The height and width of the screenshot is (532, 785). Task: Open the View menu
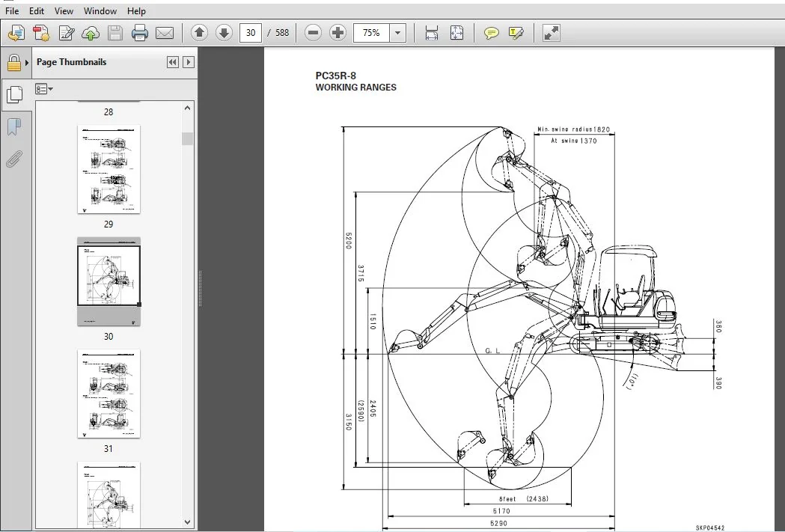tap(64, 10)
